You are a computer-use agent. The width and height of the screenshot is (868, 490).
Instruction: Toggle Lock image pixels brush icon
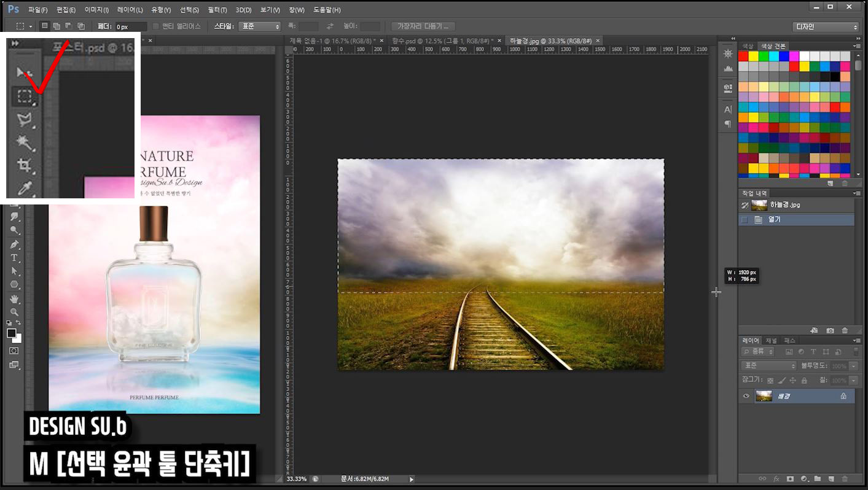pos(781,381)
